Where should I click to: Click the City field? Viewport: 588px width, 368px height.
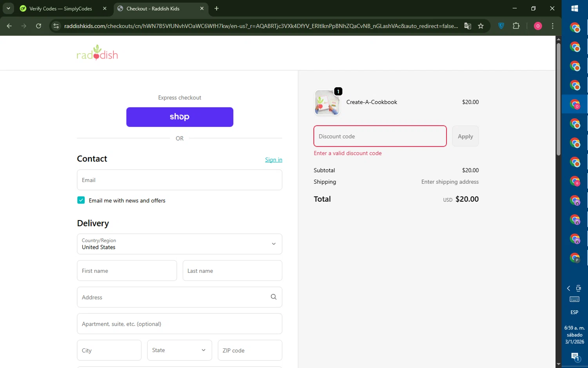click(x=109, y=350)
